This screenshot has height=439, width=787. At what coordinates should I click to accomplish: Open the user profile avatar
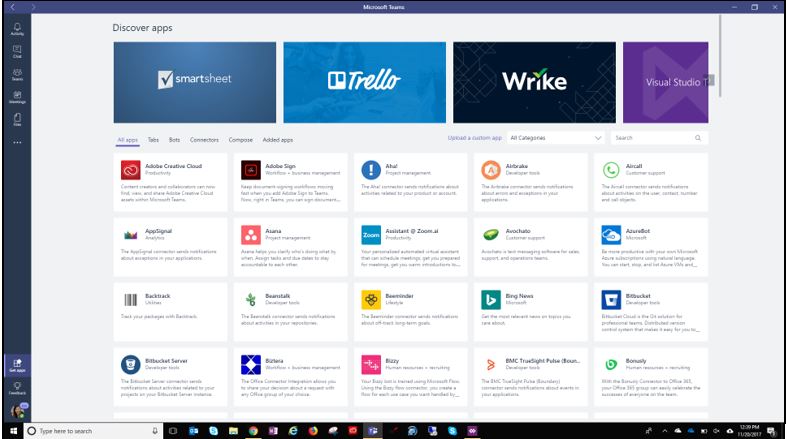tap(18, 411)
